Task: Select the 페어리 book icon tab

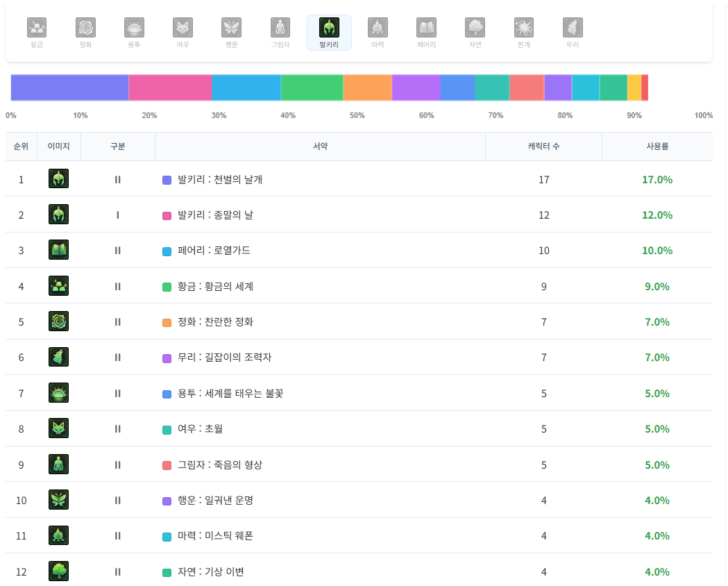Action: [426, 32]
